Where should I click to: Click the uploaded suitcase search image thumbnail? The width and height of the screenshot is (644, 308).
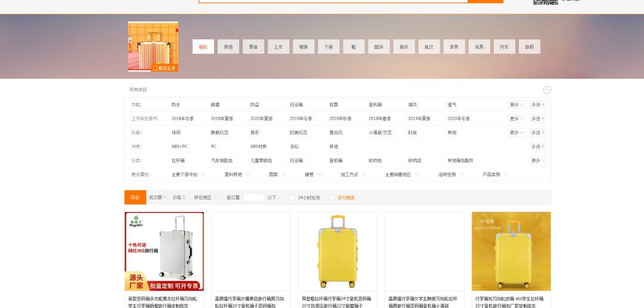[x=153, y=46]
